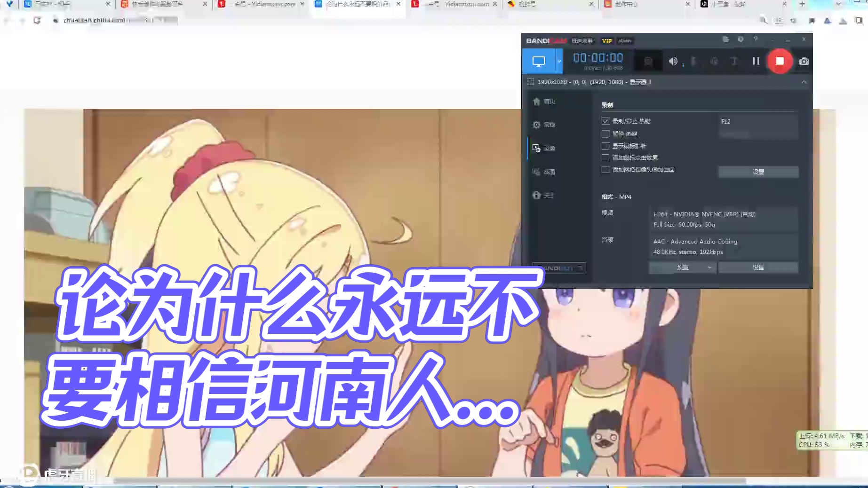868x488 pixels.
Task: Go to the Home section in the sidebar
Action: [x=544, y=102]
